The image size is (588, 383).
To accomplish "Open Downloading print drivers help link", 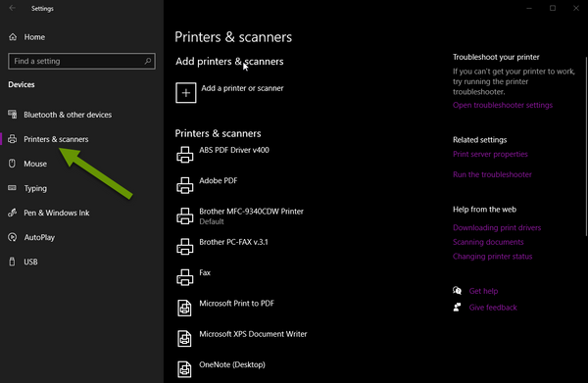I will point(497,227).
